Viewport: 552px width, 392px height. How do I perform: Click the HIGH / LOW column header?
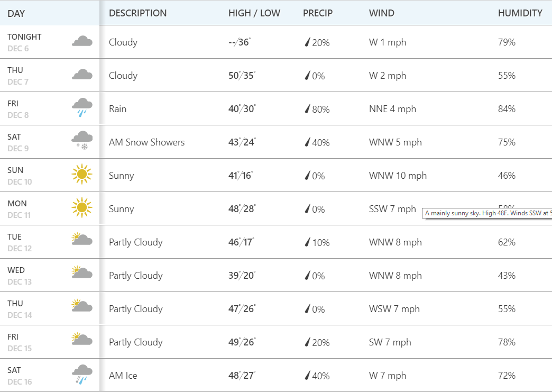pyautogui.click(x=254, y=13)
